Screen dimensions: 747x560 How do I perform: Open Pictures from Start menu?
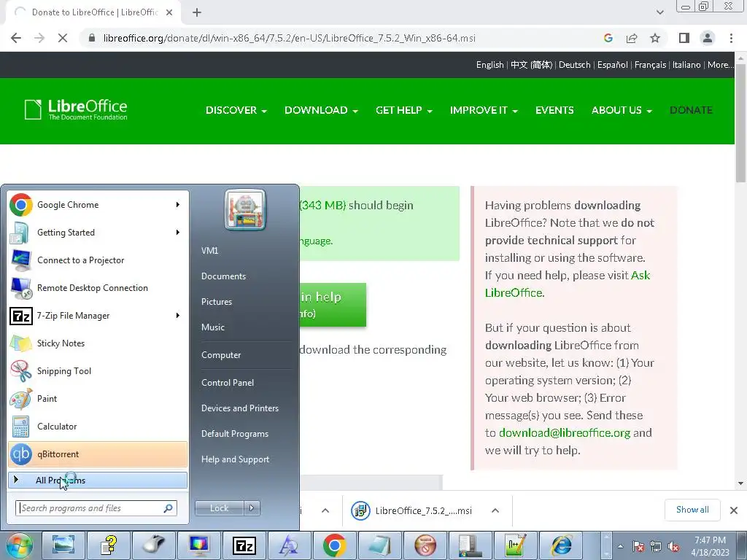point(216,302)
